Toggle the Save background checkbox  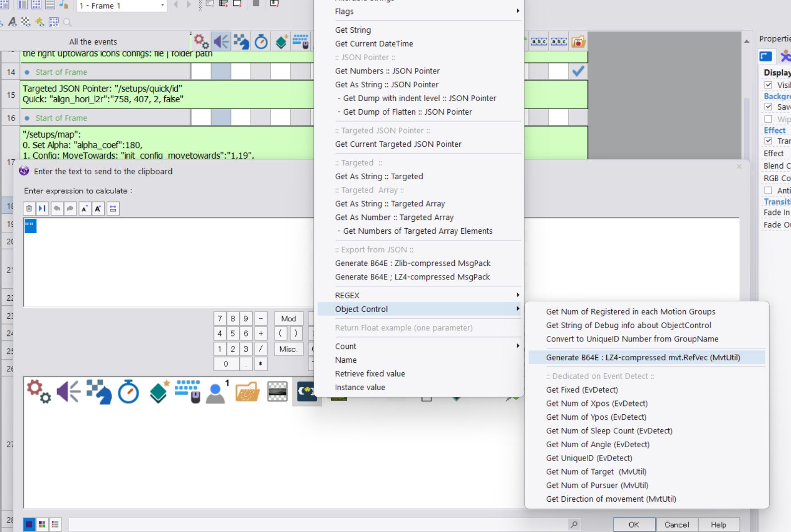(768, 107)
